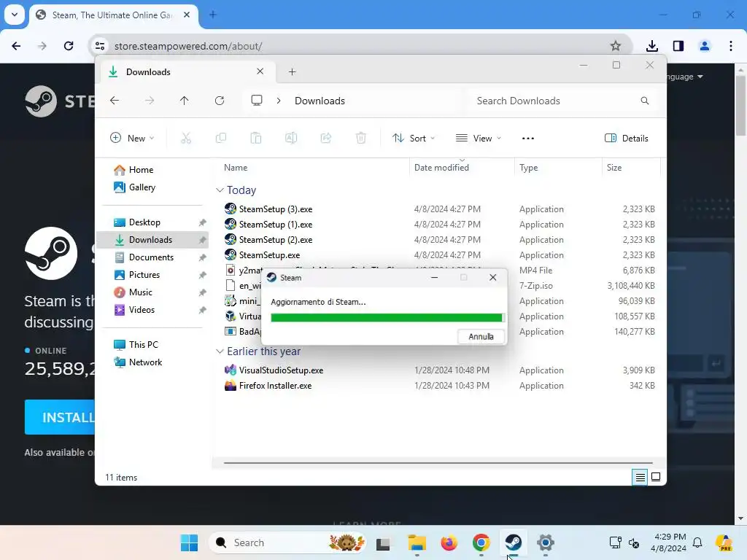Select Documents in navigation pane
The height and width of the screenshot is (560, 747).
coord(151,257)
